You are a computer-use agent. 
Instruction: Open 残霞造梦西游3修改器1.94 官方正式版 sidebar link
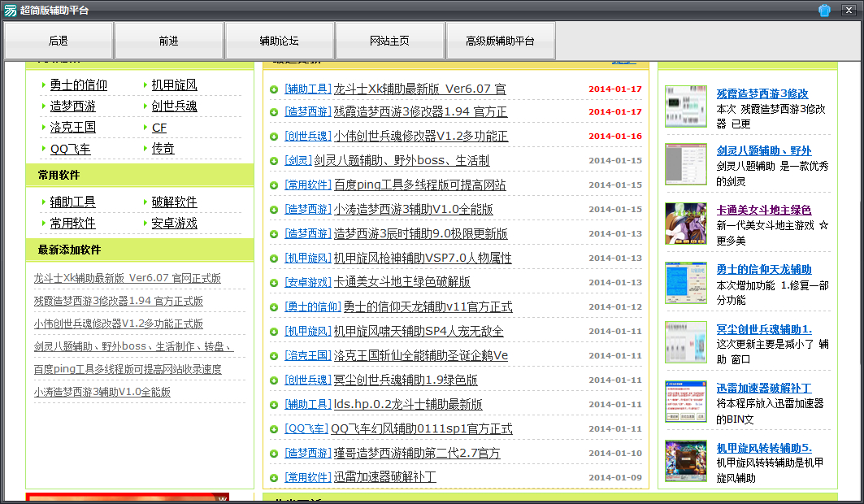tap(119, 302)
